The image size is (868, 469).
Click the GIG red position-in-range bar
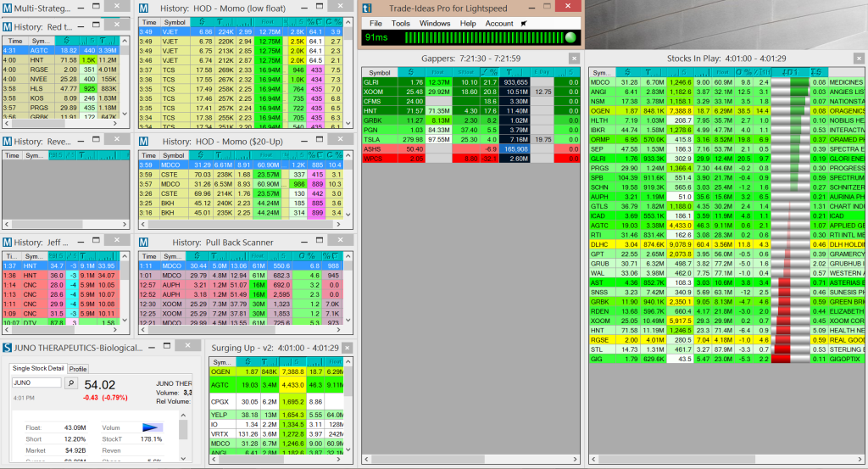(x=790, y=359)
